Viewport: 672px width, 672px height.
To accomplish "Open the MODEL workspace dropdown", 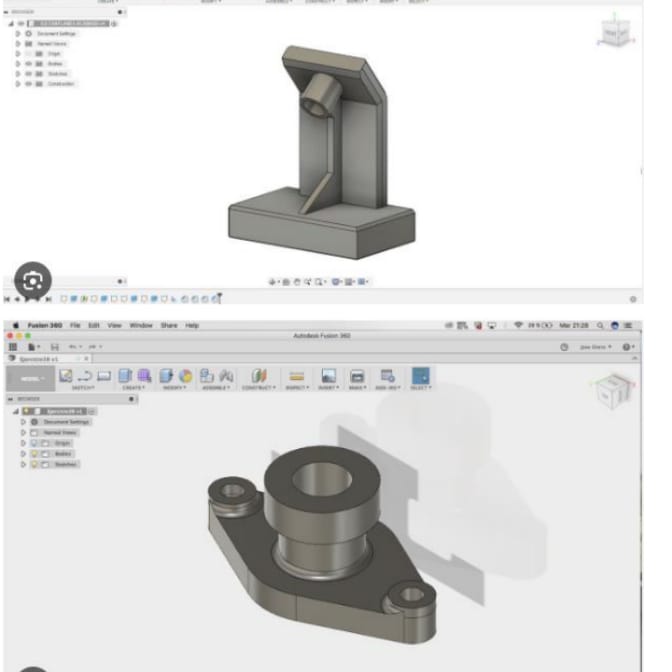I will 29,379.
